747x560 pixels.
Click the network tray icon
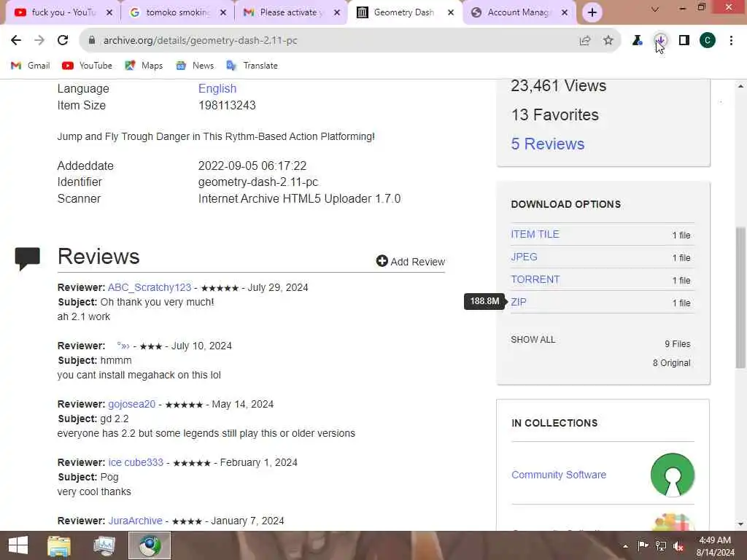coord(661,546)
